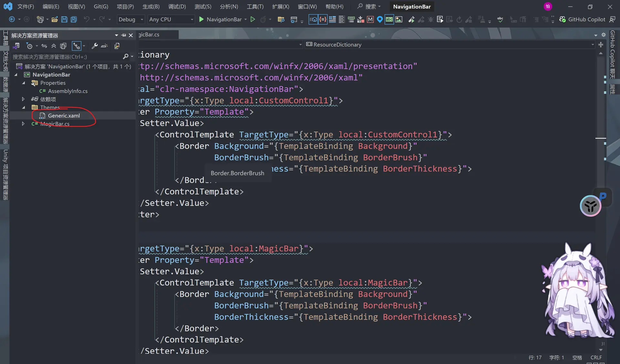Click the Properties wrench icon
620x364 pixels.
[x=95, y=46]
